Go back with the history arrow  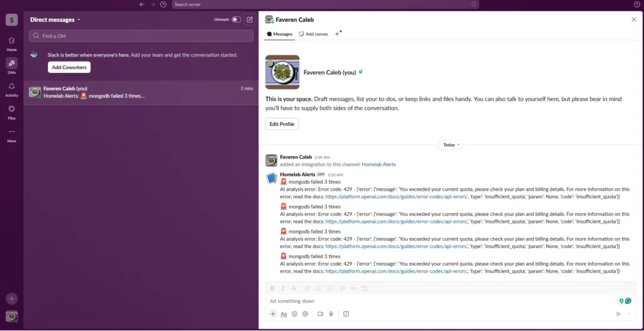pos(142,4)
